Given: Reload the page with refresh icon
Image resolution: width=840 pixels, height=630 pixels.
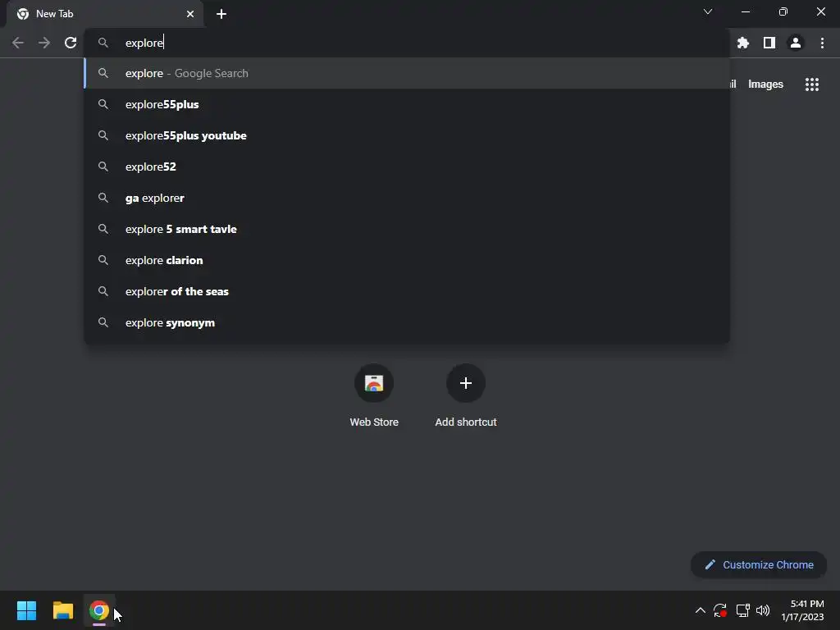Looking at the screenshot, I should 71,43.
